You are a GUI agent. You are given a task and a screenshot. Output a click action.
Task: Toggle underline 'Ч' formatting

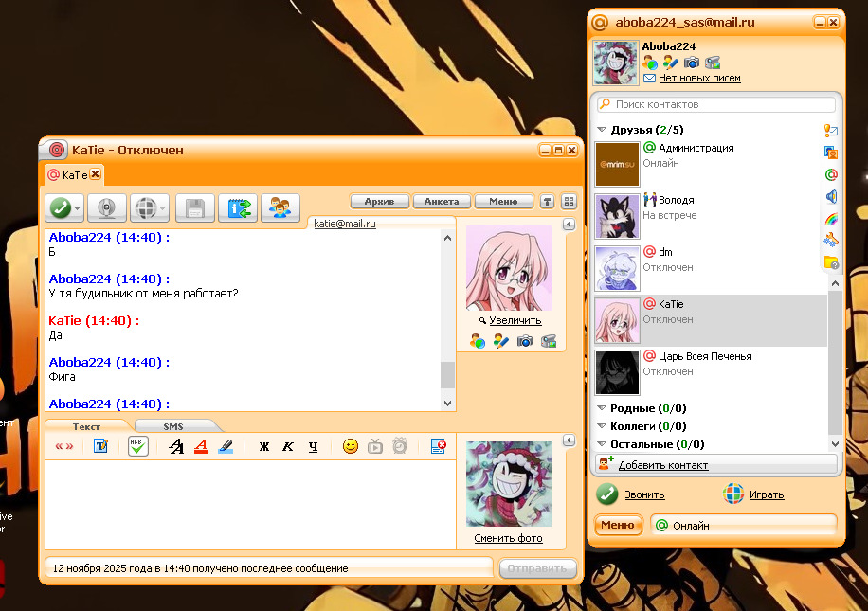314,446
